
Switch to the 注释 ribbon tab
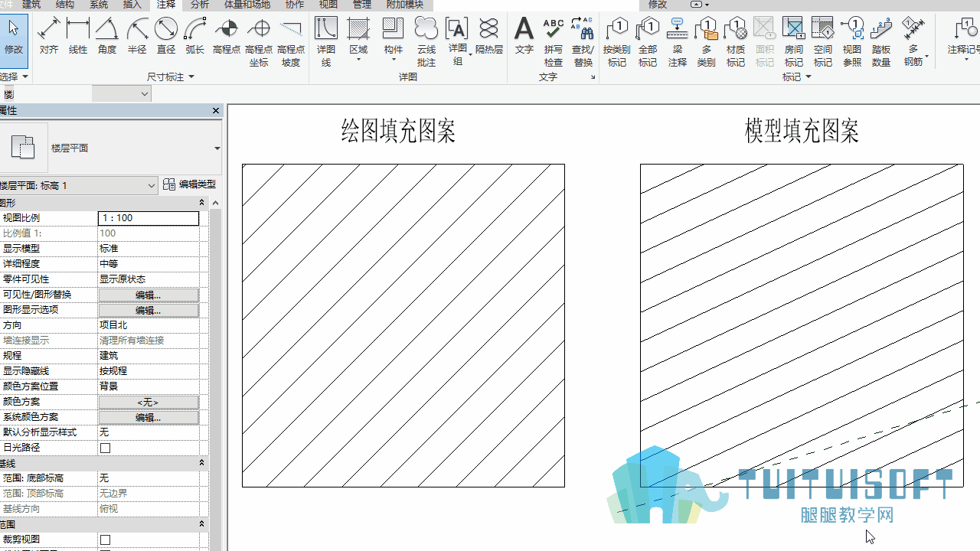click(166, 5)
